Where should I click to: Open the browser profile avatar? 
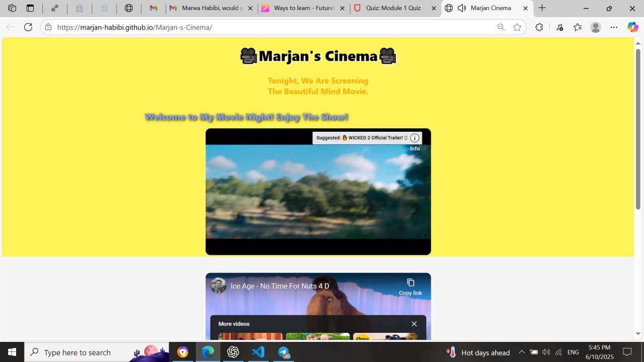[596, 27]
